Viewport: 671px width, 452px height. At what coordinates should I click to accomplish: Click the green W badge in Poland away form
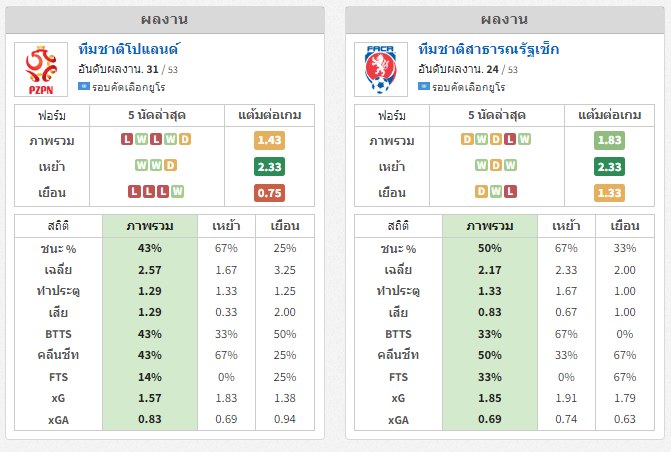178,191
